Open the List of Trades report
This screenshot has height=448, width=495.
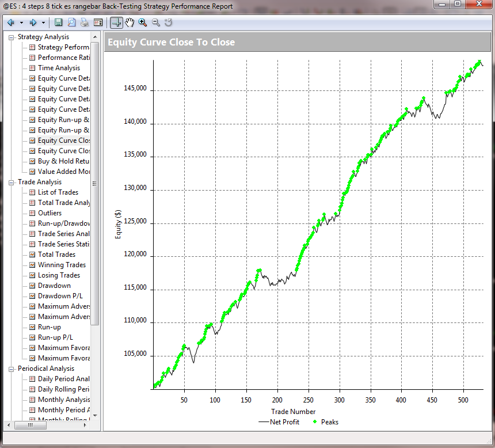pyautogui.click(x=58, y=192)
